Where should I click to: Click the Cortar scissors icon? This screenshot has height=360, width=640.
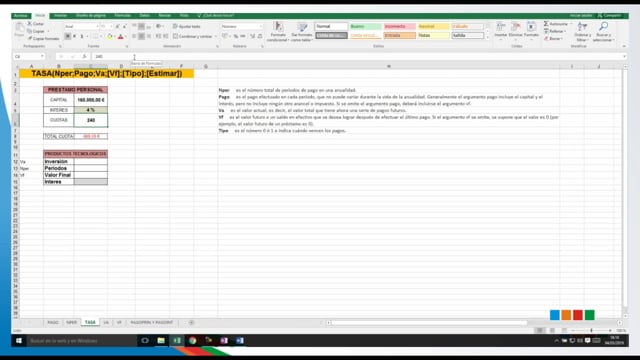point(30,24)
